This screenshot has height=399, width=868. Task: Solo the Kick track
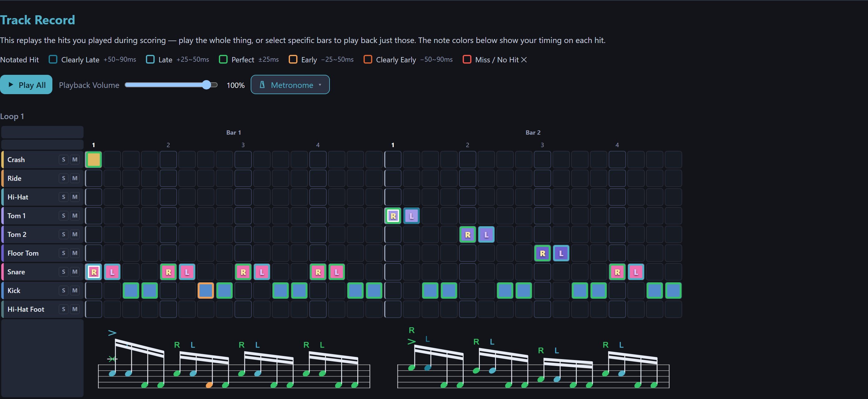[x=64, y=291]
